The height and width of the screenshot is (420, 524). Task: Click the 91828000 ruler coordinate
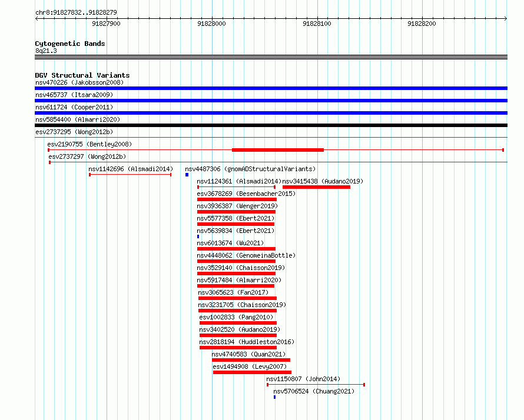coord(211,24)
